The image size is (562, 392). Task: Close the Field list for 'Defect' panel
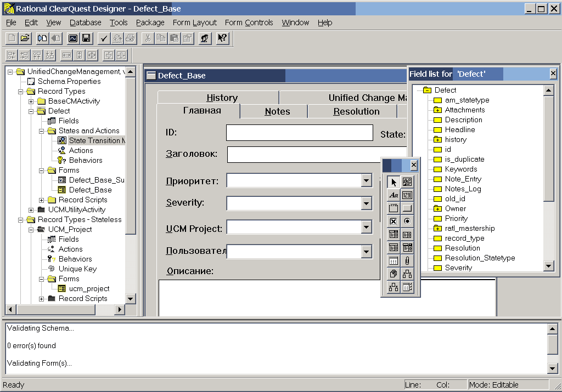pos(553,74)
